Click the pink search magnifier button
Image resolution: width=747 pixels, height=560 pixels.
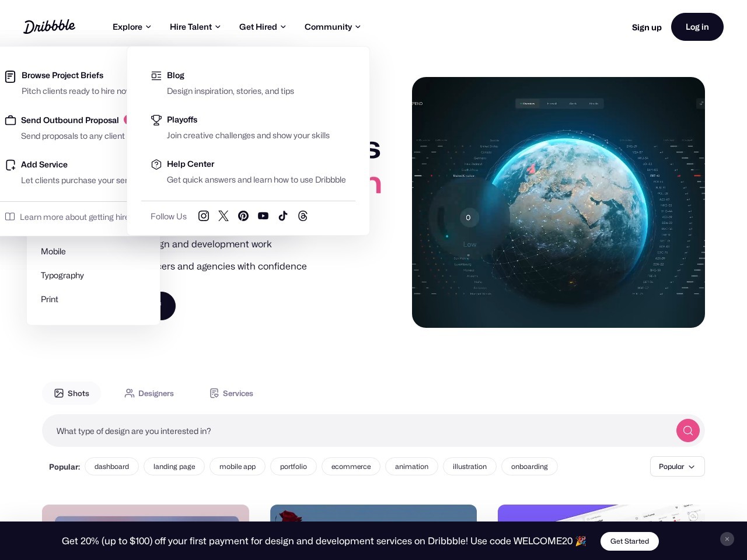688,430
